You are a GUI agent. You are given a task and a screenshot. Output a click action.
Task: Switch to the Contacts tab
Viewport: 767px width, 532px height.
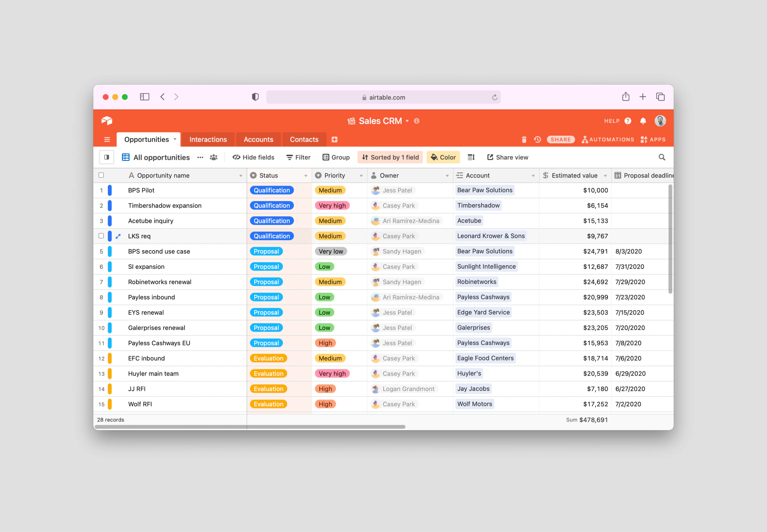[304, 139]
